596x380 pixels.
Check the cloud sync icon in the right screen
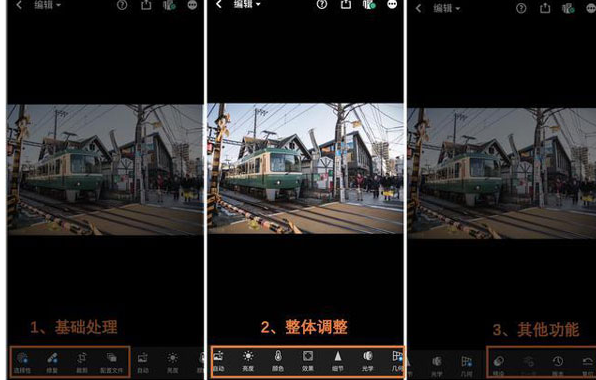[x=568, y=8]
